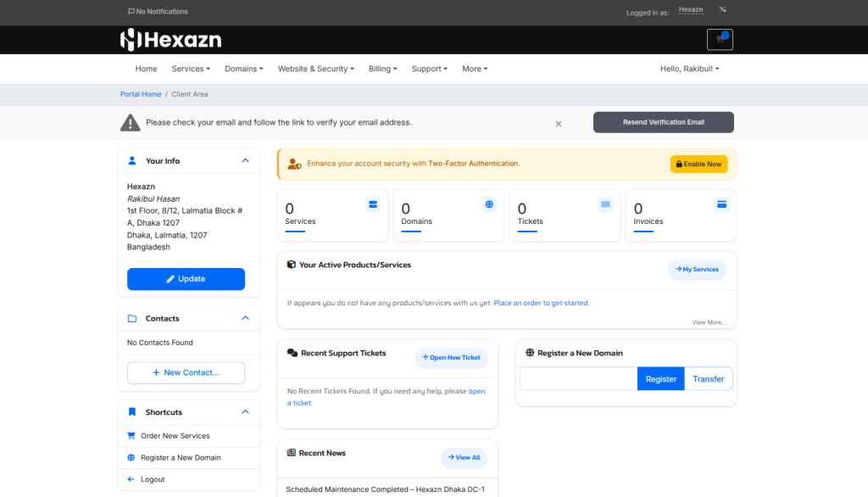
Task: Open the Tickets count card
Action: pyautogui.click(x=565, y=215)
